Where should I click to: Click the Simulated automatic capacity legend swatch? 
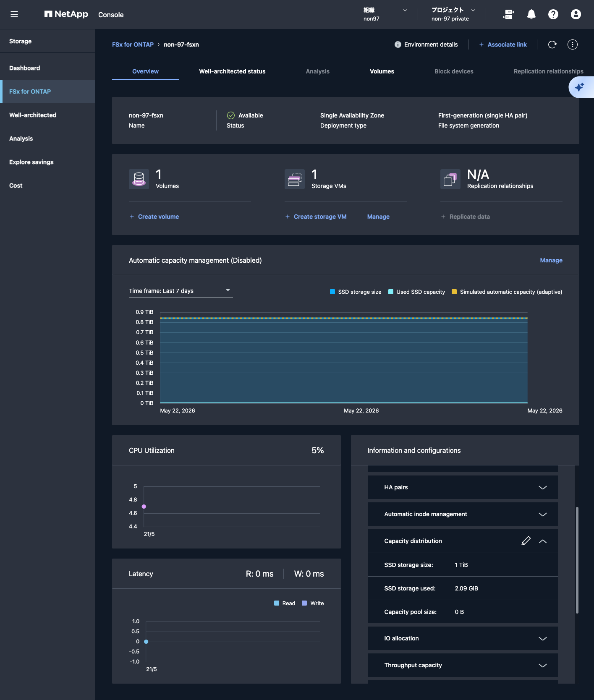point(454,292)
